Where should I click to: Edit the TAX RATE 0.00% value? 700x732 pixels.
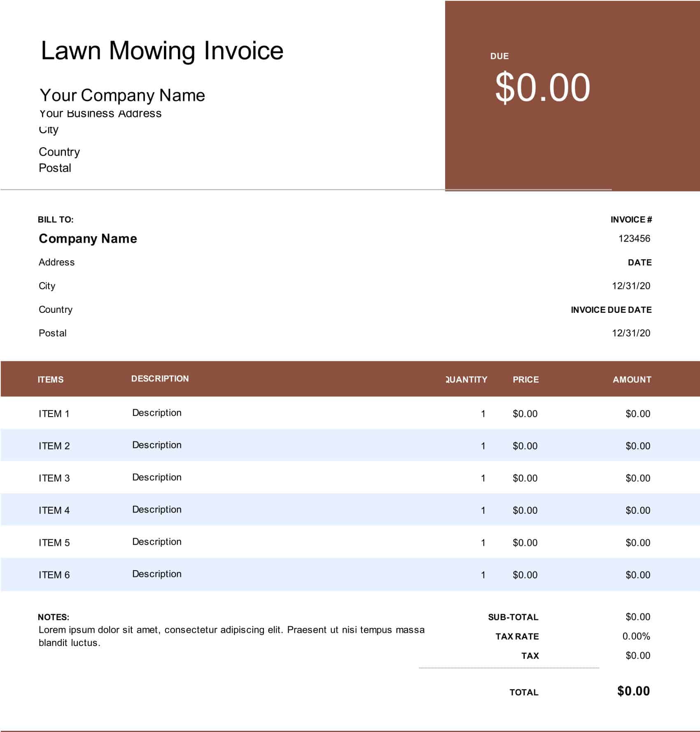(x=637, y=636)
